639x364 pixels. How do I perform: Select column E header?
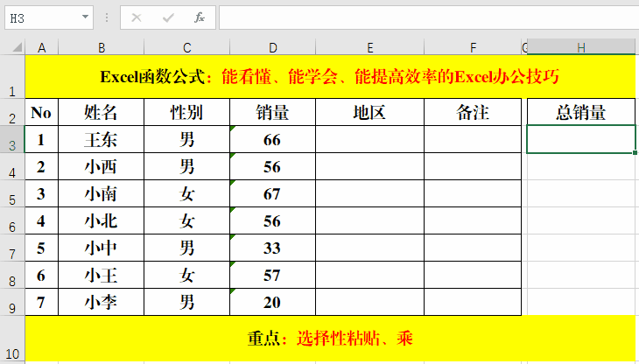tap(369, 47)
